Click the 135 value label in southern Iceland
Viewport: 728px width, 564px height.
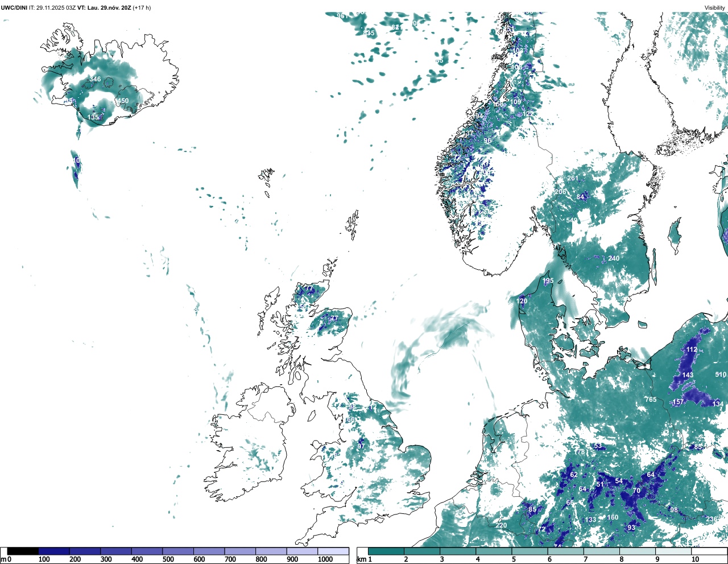coord(93,117)
